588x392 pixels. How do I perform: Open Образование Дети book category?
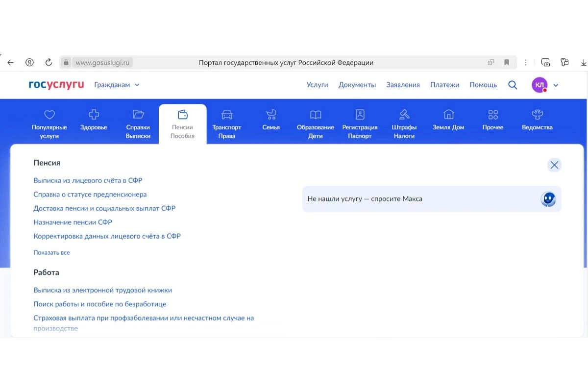click(x=316, y=124)
